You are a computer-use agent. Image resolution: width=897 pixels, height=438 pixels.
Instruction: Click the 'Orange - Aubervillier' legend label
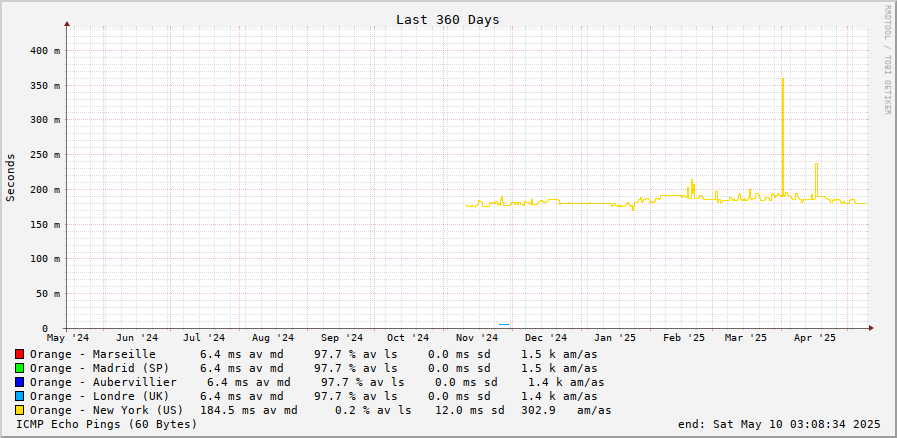(103, 383)
